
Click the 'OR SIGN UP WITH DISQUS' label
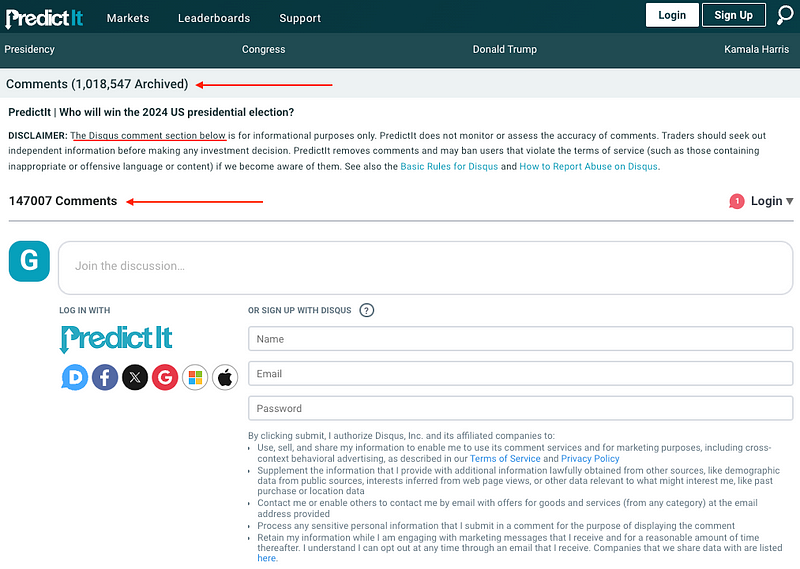299,310
